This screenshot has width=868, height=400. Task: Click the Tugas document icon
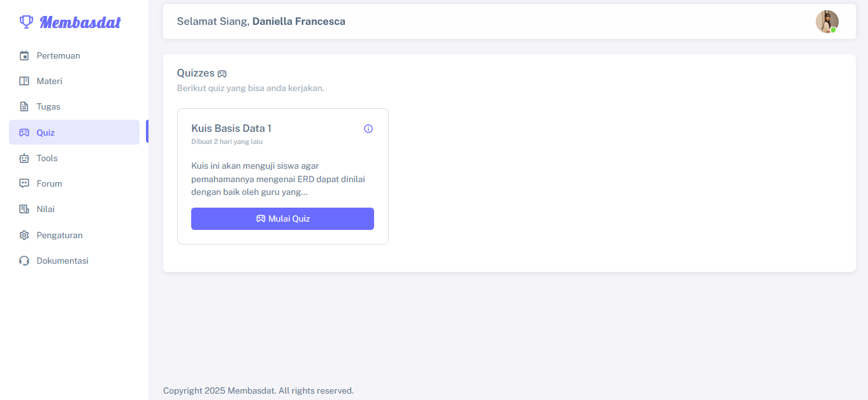pyautogui.click(x=24, y=106)
